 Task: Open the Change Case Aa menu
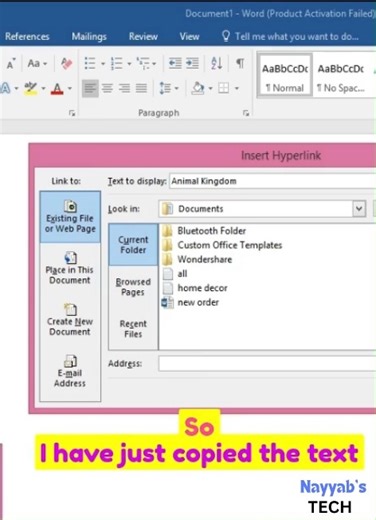point(37,63)
